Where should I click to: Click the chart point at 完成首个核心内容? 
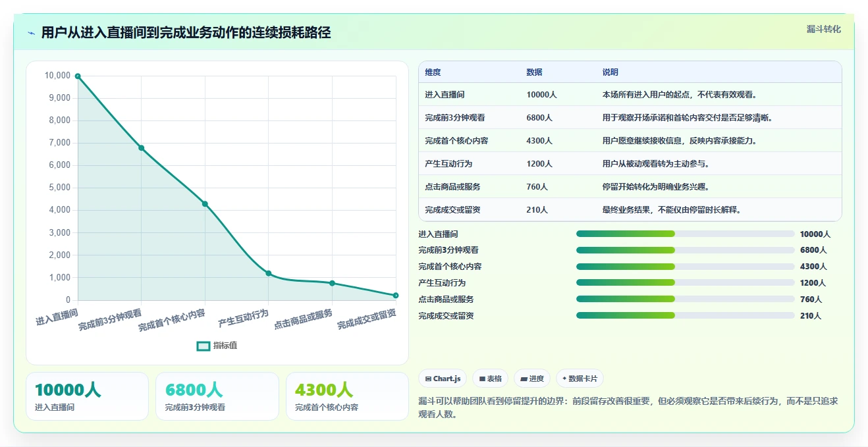205,204
